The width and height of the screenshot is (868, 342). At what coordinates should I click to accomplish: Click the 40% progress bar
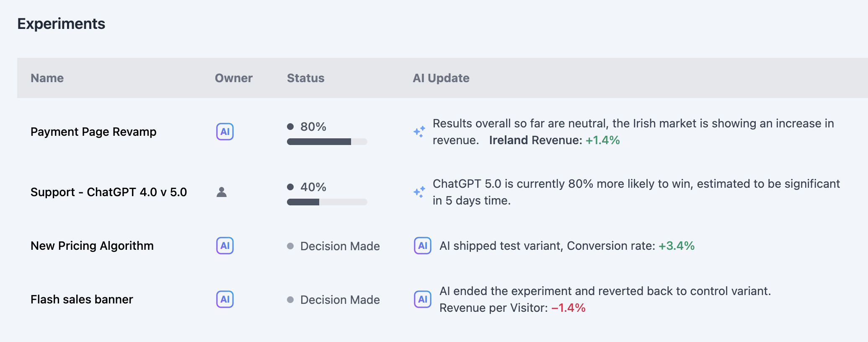327,202
